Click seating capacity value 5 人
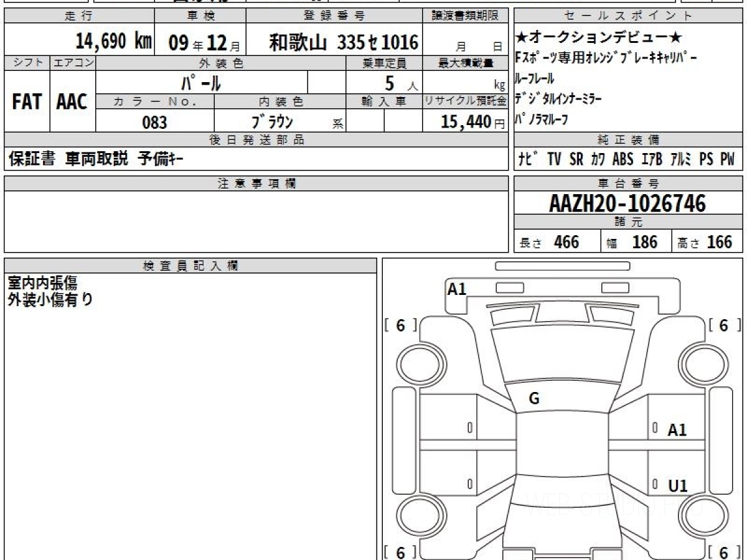 point(401,82)
